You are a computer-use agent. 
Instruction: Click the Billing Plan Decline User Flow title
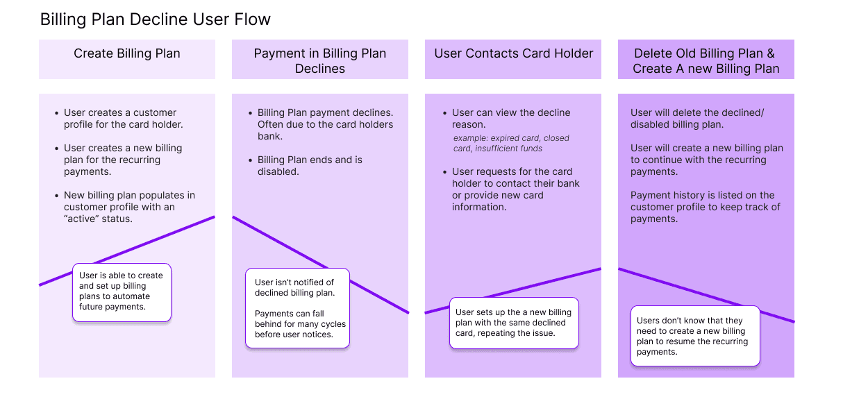point(156,19)
